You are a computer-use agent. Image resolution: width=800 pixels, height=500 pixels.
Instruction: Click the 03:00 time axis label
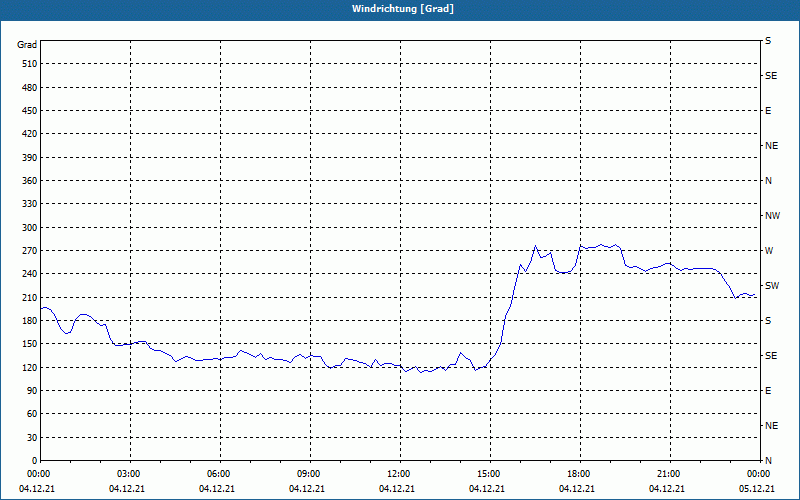(x=131, y=474)
